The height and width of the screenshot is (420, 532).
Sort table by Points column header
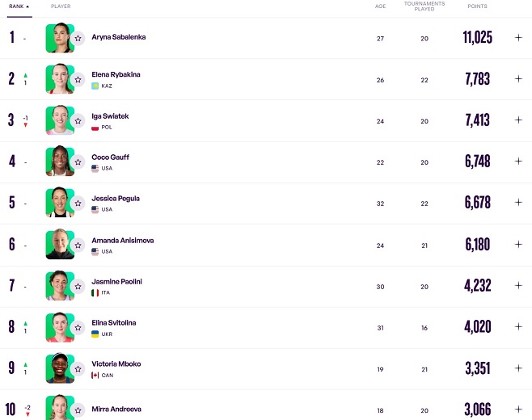(x=477, y=6)
